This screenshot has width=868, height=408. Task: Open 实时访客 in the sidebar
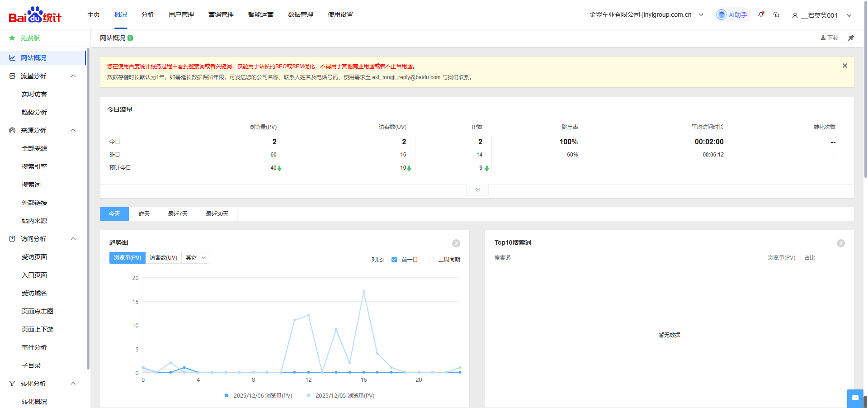click(34, 94)
